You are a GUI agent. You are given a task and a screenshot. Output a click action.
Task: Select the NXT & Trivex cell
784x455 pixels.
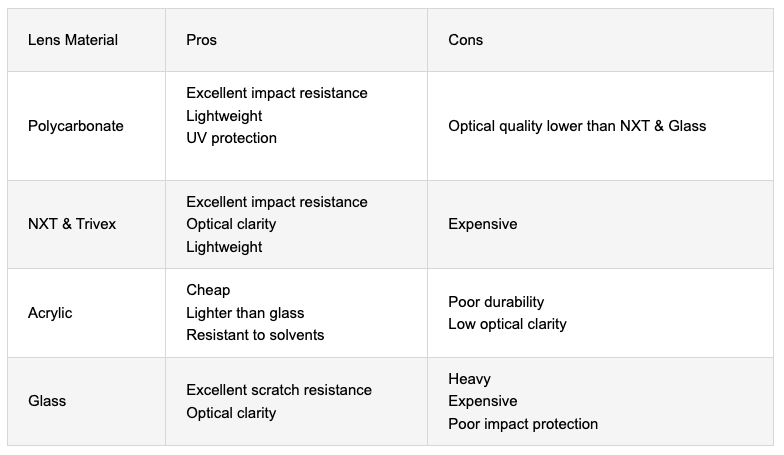(72, 224)
